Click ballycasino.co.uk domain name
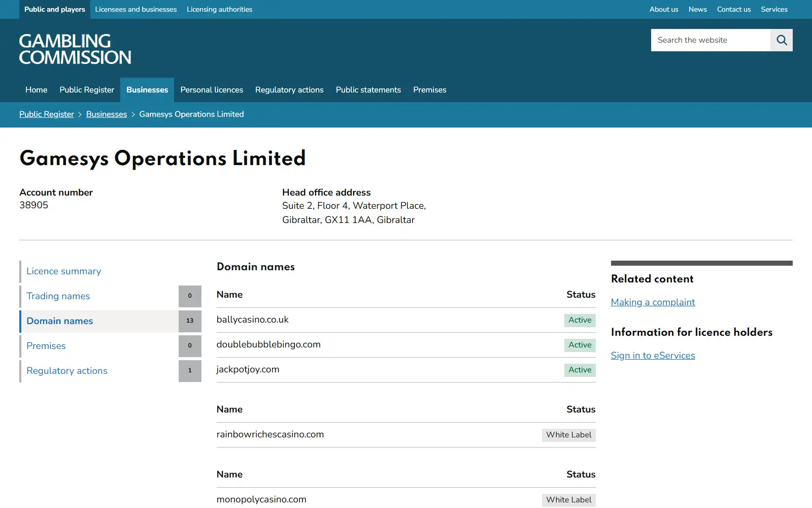This screenshot has width=812, height=508. (252, 320)
